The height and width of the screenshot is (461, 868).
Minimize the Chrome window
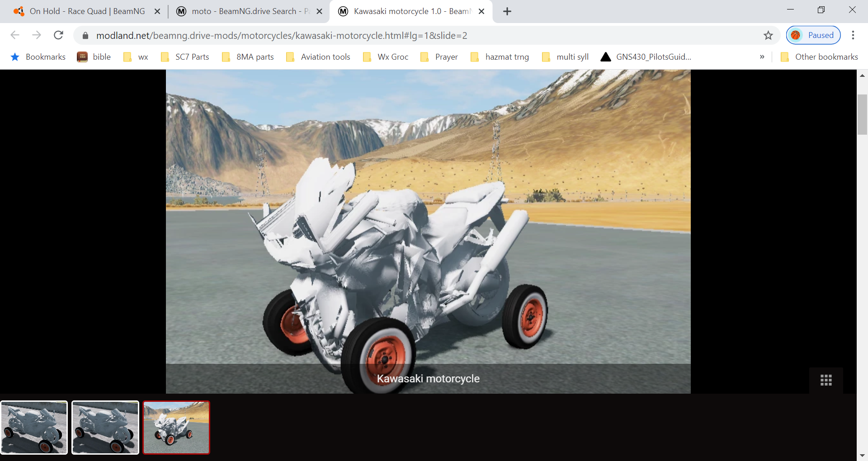[790, 10]
